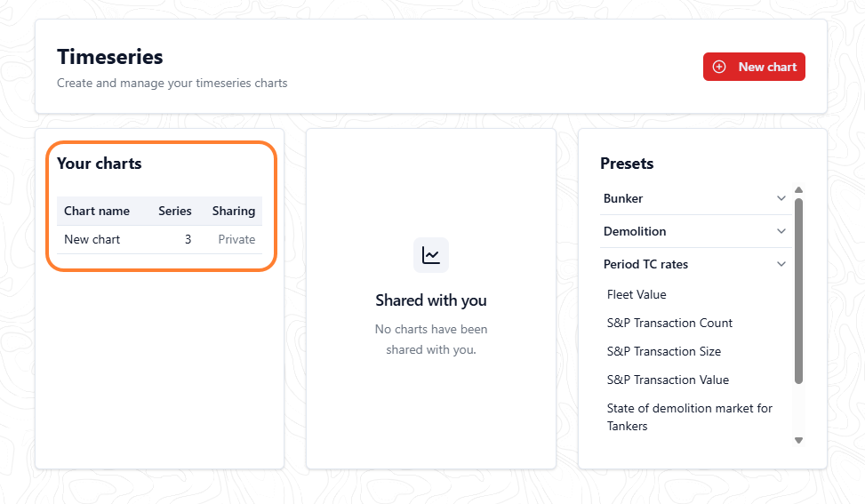The width and height of the screenshot is (865, 504).
Task: Click the presets scrollbar down arrow
Action: 798,440
